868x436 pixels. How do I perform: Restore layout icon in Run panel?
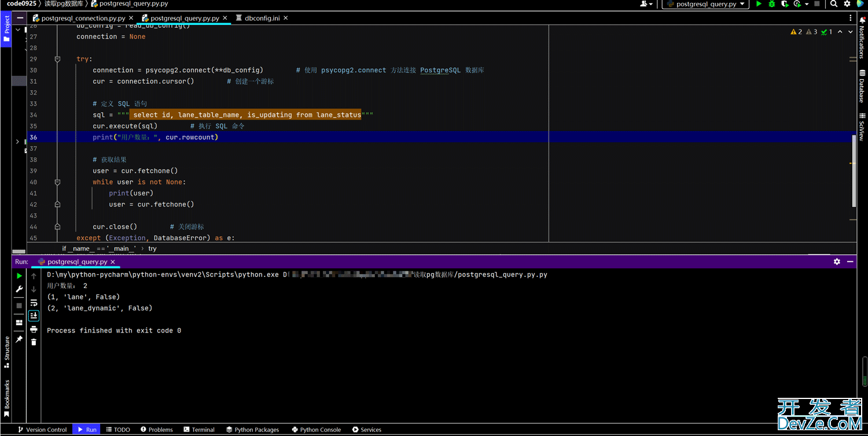(x=19, y=322)
